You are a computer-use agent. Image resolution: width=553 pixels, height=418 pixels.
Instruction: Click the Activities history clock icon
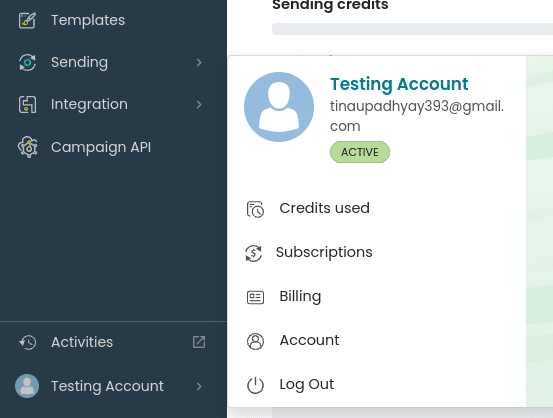click(28, 342)
